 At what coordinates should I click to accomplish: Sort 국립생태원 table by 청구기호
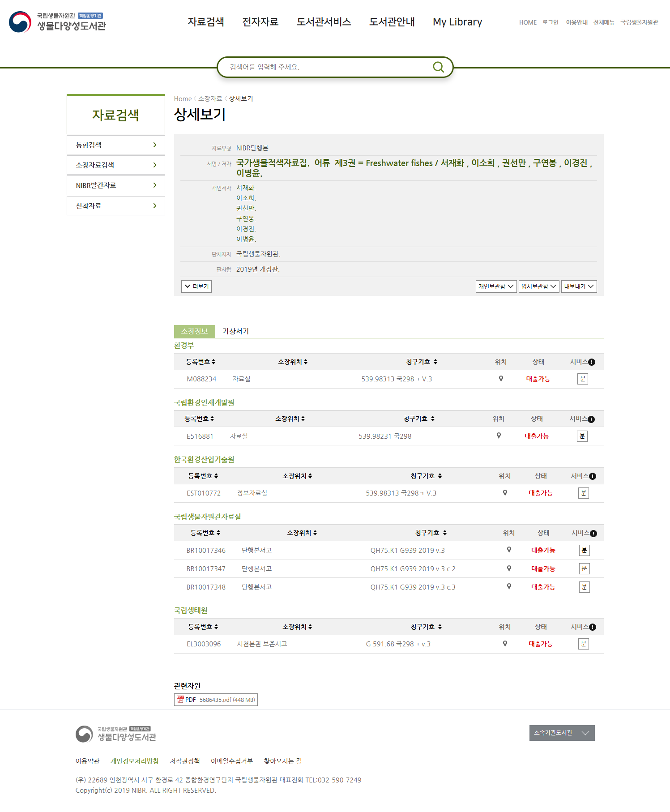(426, 627)
